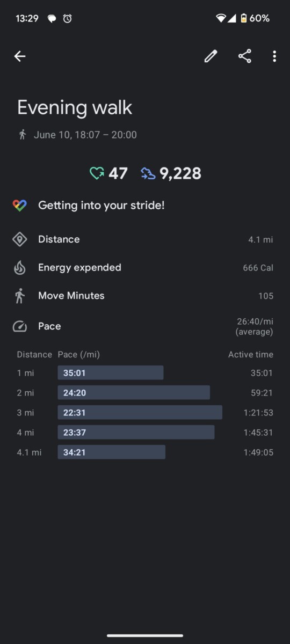Image resolution: width=290 pixels, height=644 pixels.
Task: Tap the Getting into your stride! message
Action: (x=102, y=206)
